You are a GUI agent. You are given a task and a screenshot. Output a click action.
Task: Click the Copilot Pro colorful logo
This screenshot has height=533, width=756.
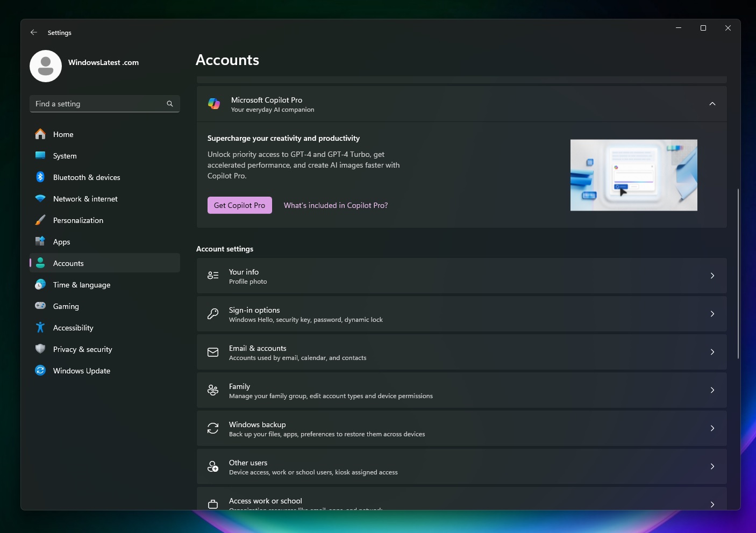click(x=214, y=104)
